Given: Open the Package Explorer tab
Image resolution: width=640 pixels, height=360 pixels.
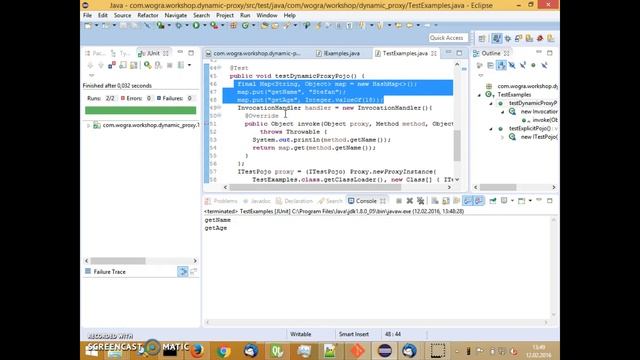Looking at the screenshot, I should coord(96,53).
